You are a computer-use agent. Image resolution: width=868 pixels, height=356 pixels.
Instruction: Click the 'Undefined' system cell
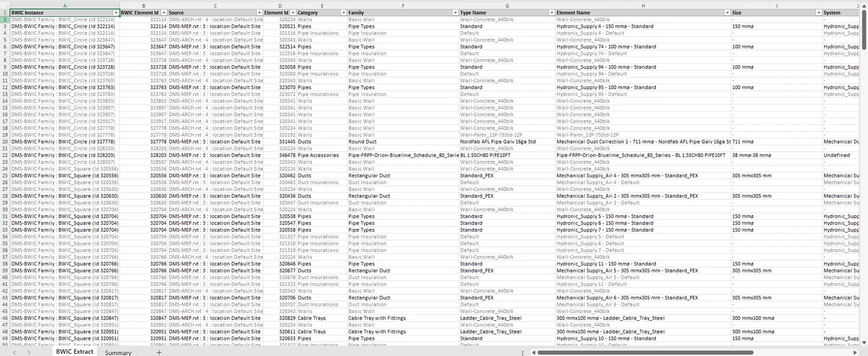841,155
